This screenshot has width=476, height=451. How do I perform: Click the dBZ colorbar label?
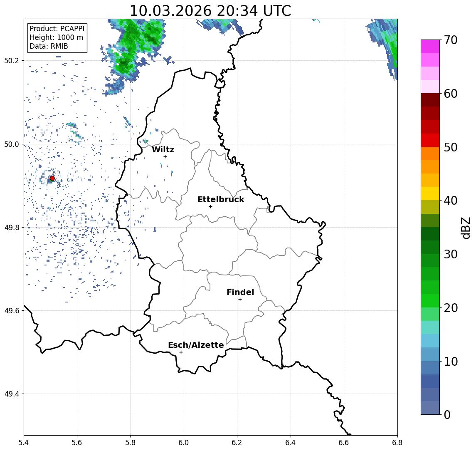click(x=465, y=227)
